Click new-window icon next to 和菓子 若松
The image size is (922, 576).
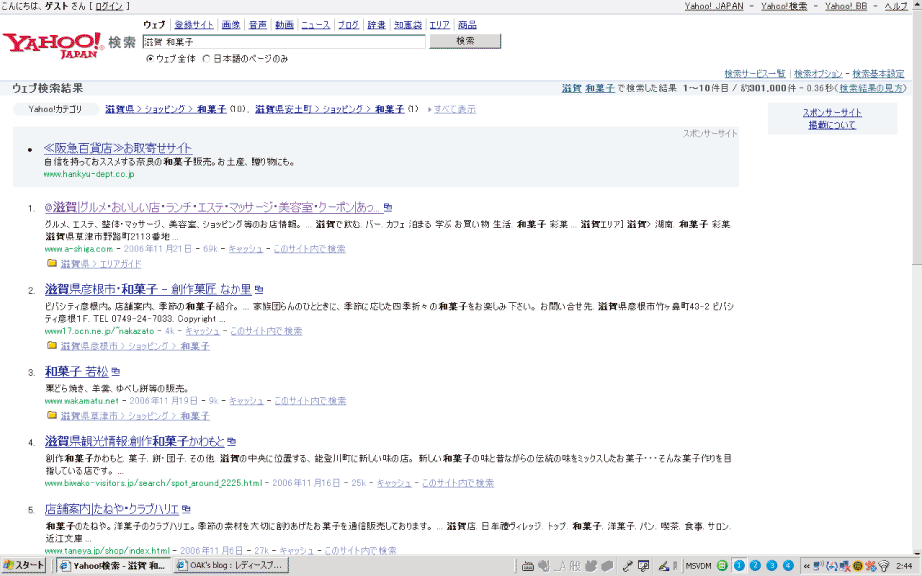[116, 372]
